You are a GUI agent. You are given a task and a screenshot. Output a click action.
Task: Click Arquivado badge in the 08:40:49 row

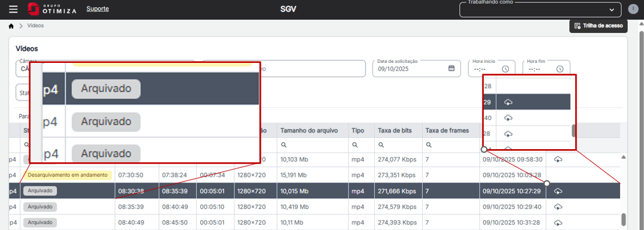40,223
